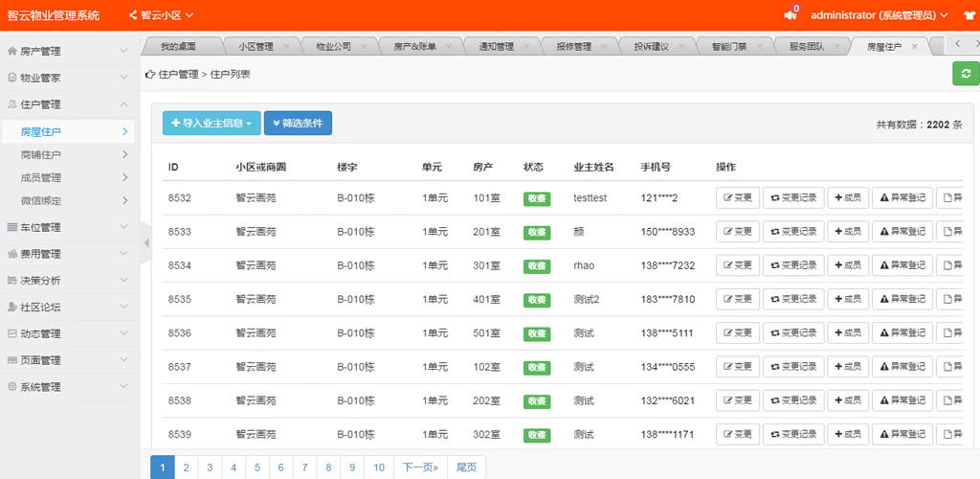Select 成员管理 in the sidebar
Viewport: 980px width, 479px height.
pos(67,177)
